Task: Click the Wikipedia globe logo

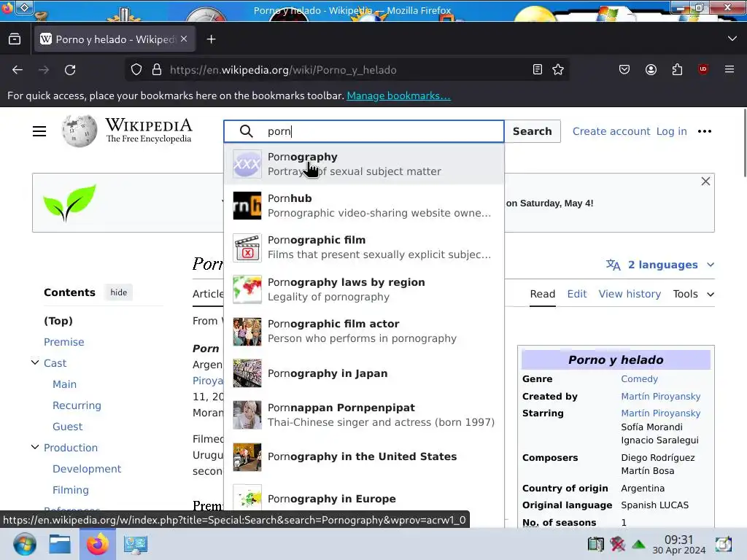Action: (x=80, y=131)
